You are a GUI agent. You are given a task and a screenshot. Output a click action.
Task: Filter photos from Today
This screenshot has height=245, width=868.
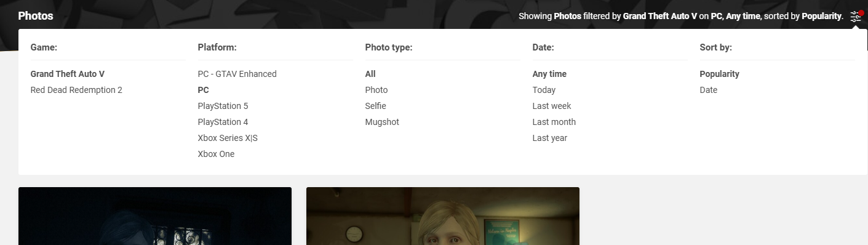point(544,90)
